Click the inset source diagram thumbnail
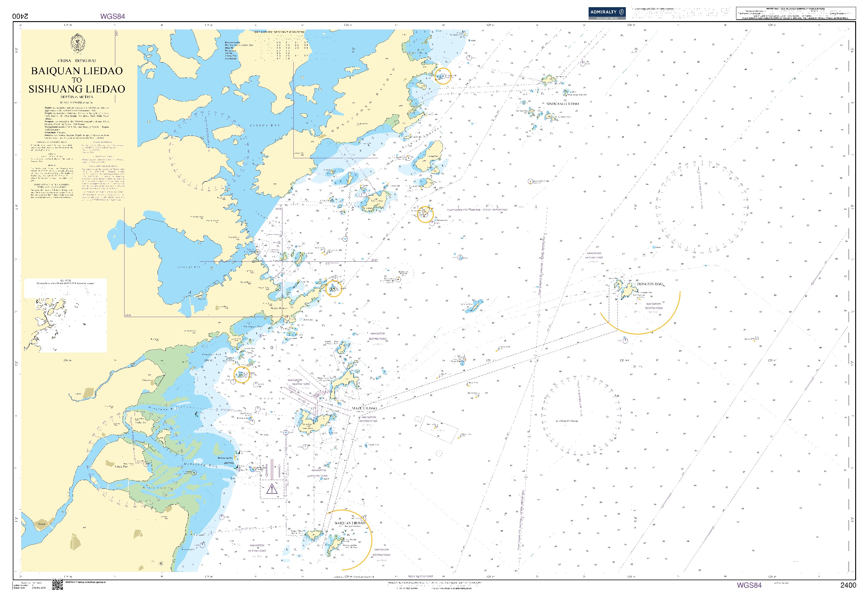 (65, 316)
